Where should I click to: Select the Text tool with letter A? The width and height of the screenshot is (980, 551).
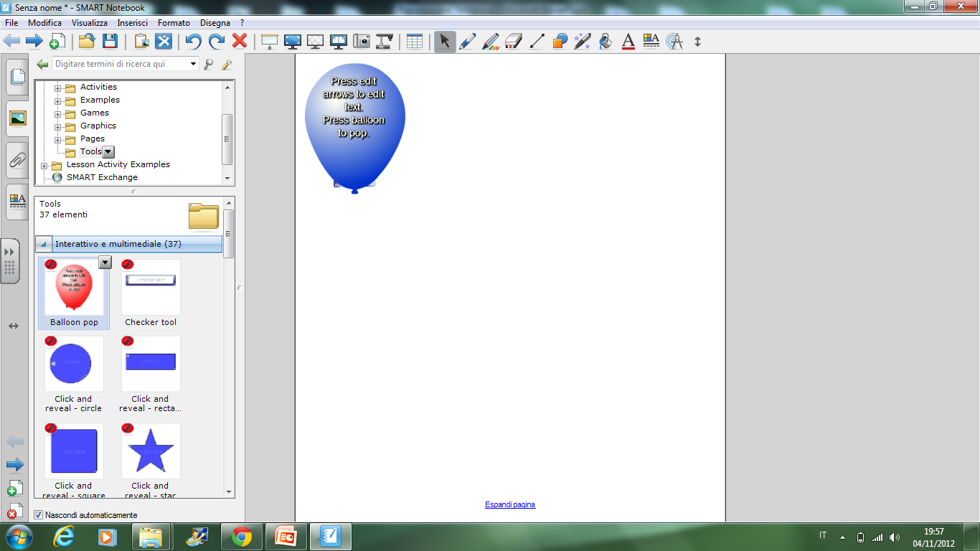(628, 41)
